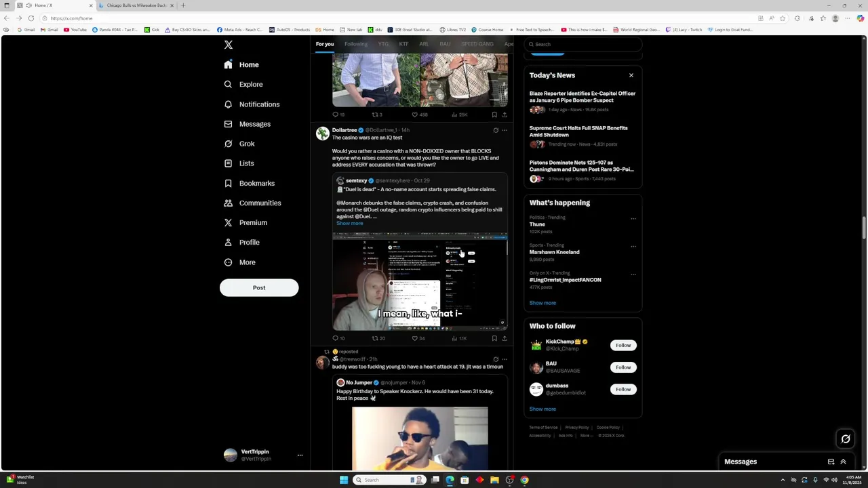Reload the page in the browser
The width and height of the screenshot is (868, 488).
(31, 18)
